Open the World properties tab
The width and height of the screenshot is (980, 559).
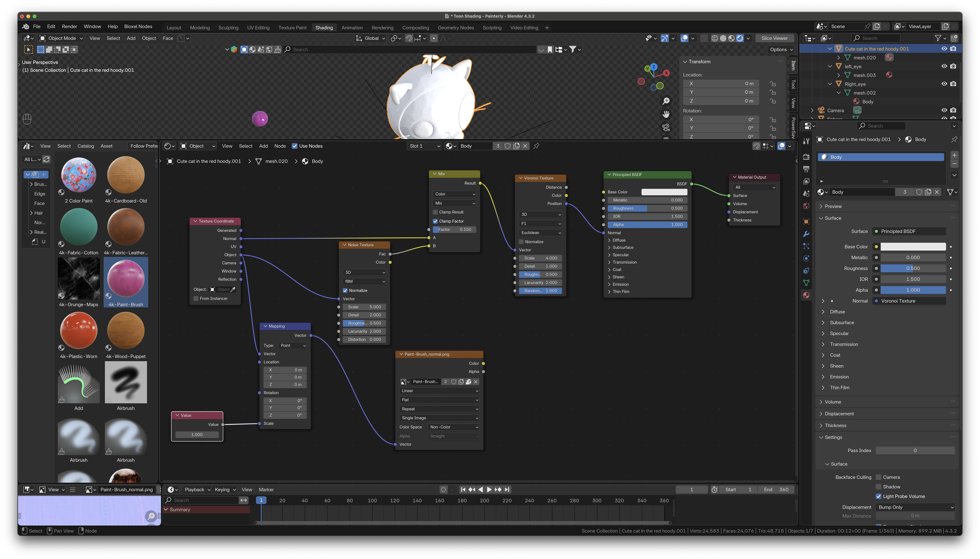(806, 206)
